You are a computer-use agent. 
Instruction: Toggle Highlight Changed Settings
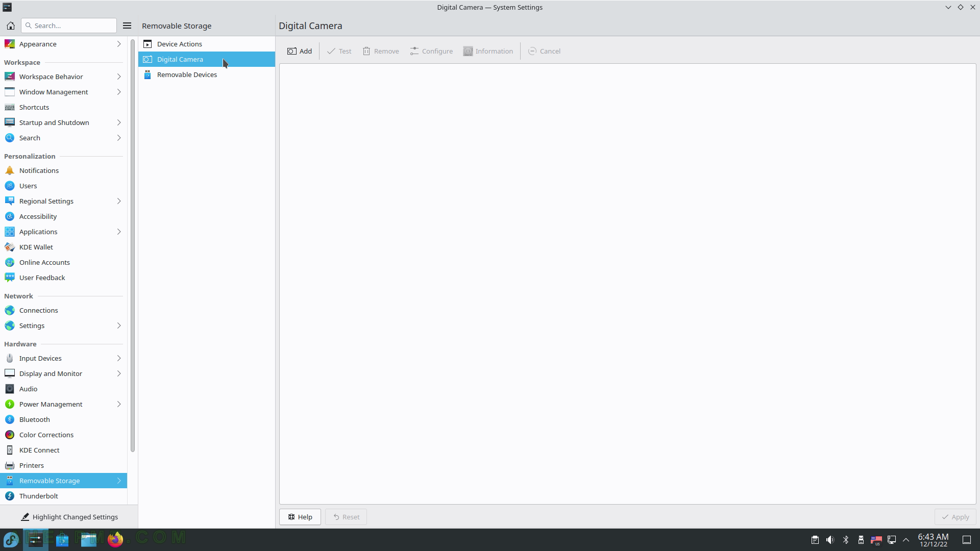point(69,517)
